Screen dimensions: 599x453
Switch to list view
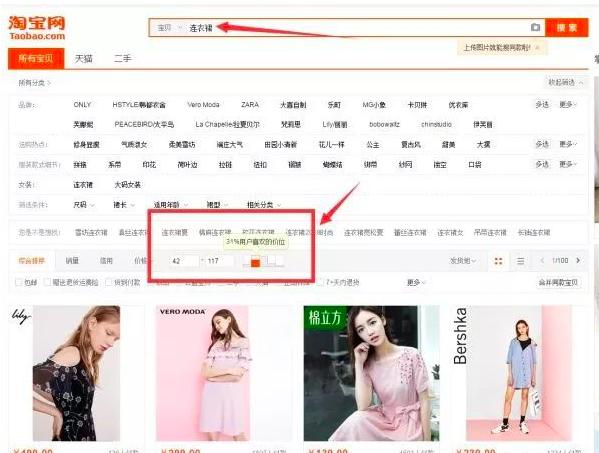click(x=520, y=261)
